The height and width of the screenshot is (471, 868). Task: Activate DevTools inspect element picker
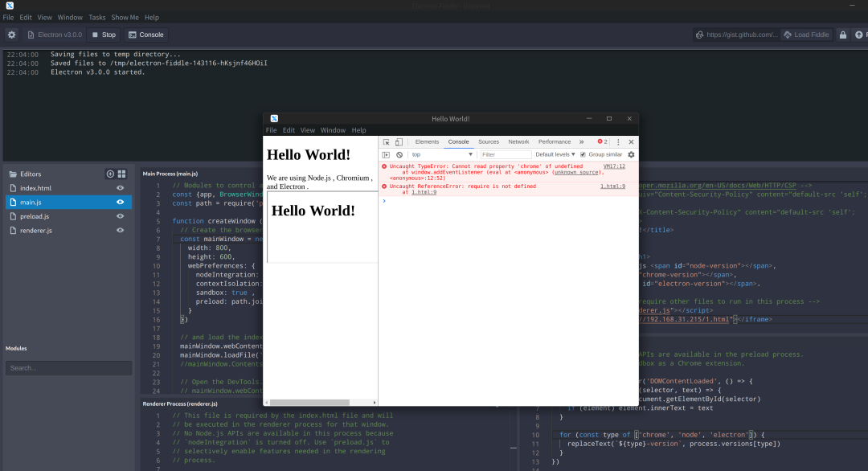point(387,142)
